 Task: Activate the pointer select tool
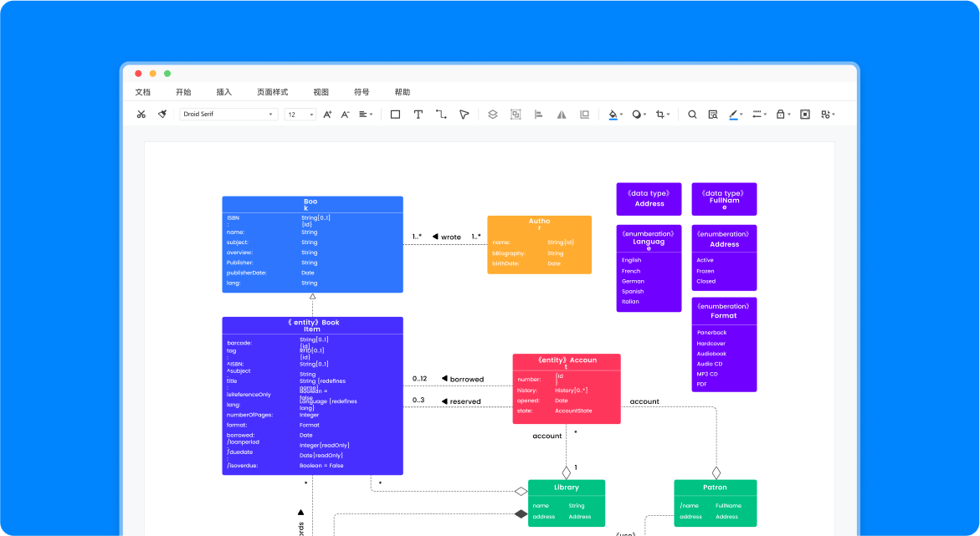pos(464,115)
